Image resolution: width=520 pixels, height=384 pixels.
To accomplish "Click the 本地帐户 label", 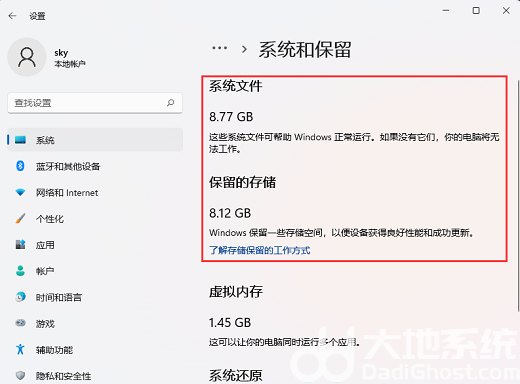I will [70, 64].
